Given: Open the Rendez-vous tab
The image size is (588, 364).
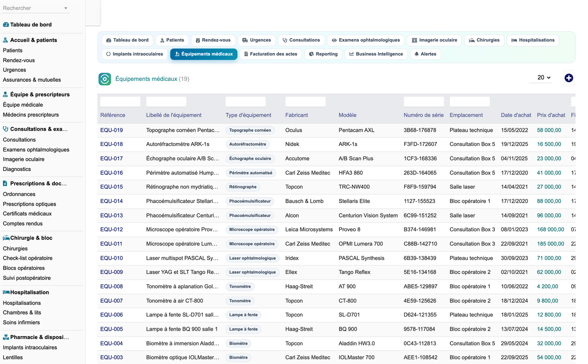Looking at the screenshot, I should point(213,40).
